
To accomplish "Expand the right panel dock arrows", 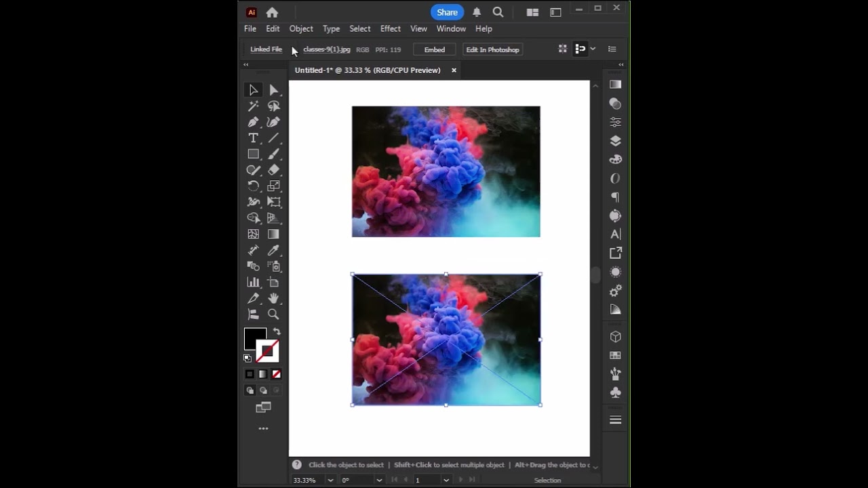I will (620, 64).
